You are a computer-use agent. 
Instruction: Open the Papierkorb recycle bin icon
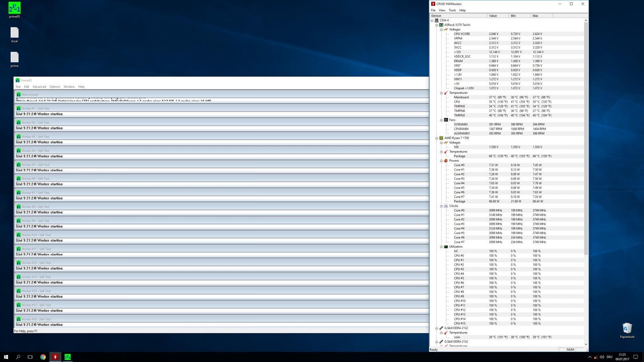627,330
